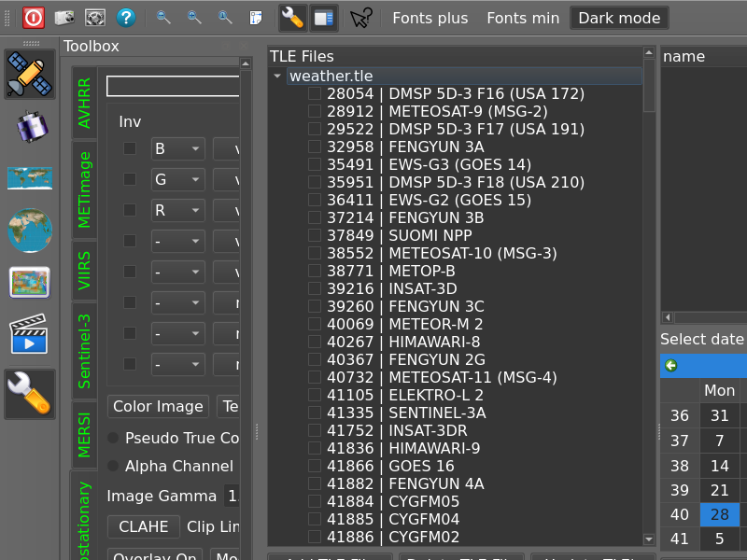The height and width of the screenshot is (560, 747).
Task: Switch to the METimage vertical tab
Action: pyautogui.click(x=84, y=189)
